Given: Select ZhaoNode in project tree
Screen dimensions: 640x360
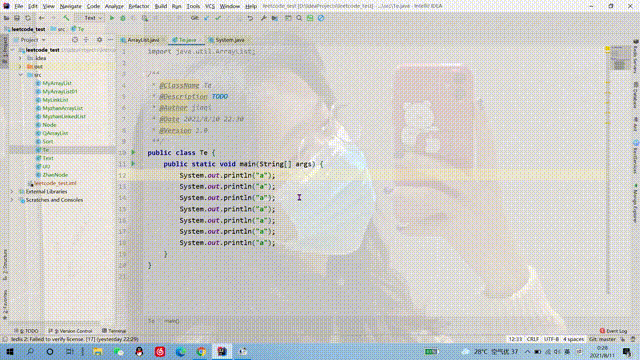Looking at the screenshot, I should [x=55, y=175].
